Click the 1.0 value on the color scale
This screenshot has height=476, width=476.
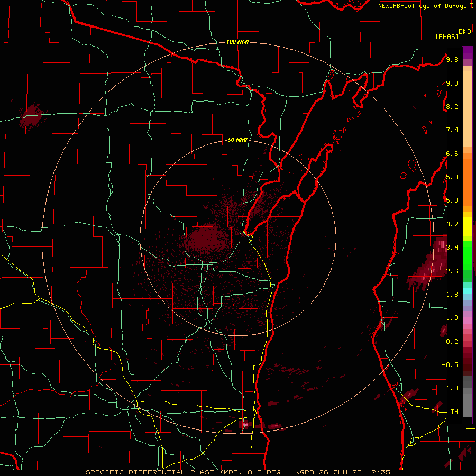[452, 318]
